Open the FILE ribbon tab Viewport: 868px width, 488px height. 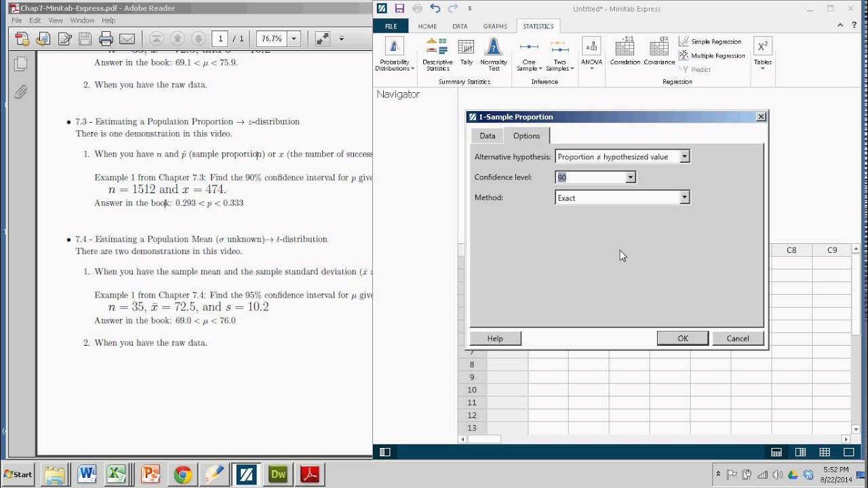click(x=391, y=26)
